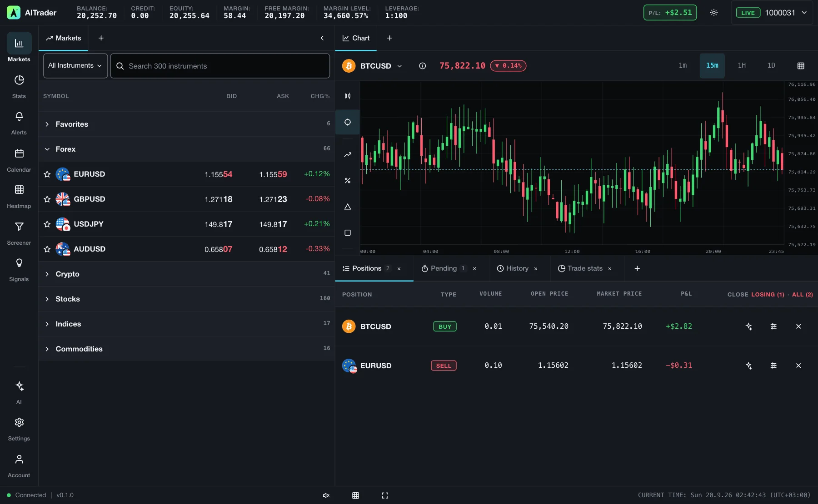Select the triangle shape drawing tool

coord(348,207)
